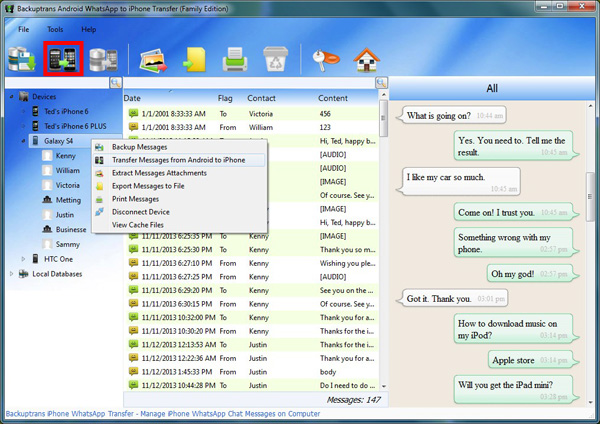Click the Extract Attachments photo icon
Screen dimensions: 600x424
click(x=153, y=60)
